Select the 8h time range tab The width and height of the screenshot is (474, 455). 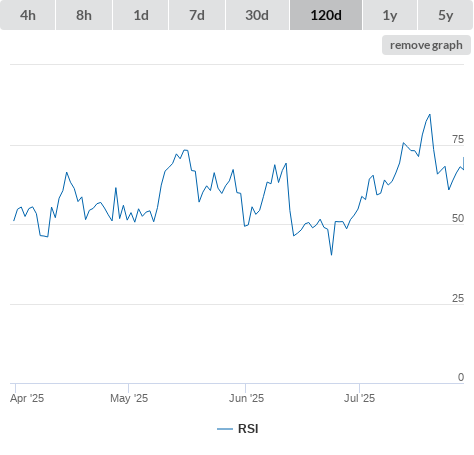84,15
